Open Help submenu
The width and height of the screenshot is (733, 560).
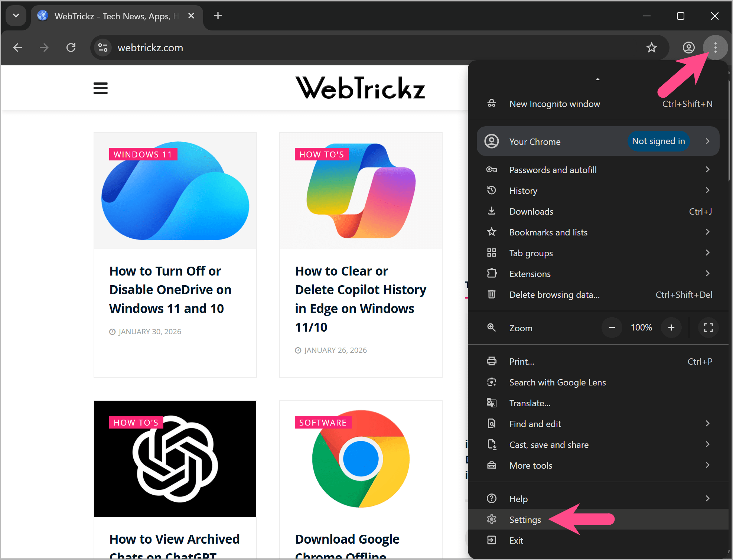coord(598,499)
